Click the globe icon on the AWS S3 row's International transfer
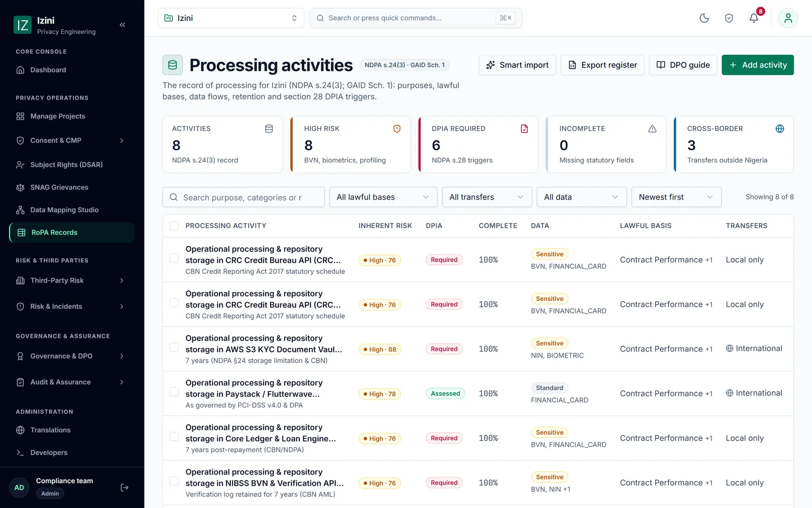This screenshot has height=508, width=812. click(729, 348)
